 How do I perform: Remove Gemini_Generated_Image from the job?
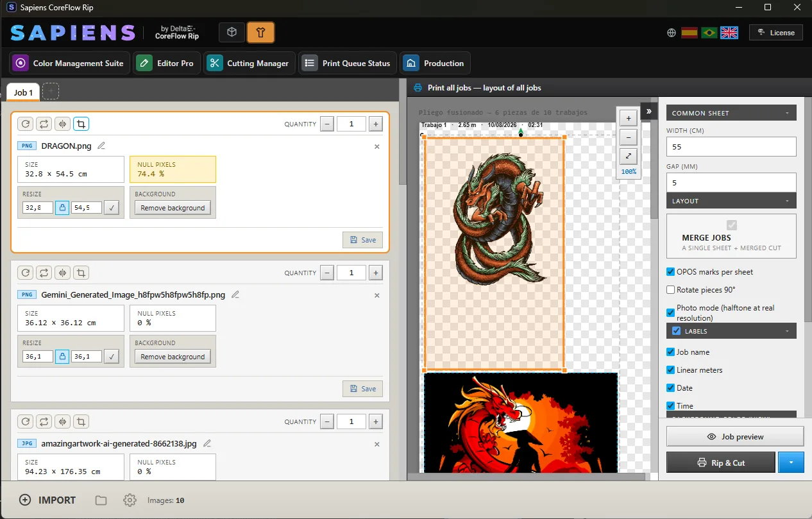point(377,296)
